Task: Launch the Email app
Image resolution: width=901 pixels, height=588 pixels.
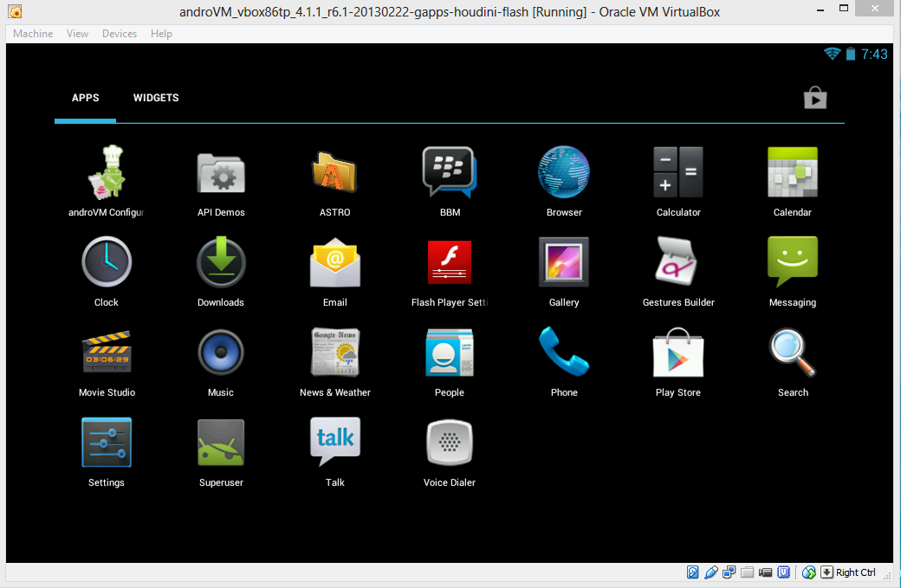Action: (x=335, y=270)
